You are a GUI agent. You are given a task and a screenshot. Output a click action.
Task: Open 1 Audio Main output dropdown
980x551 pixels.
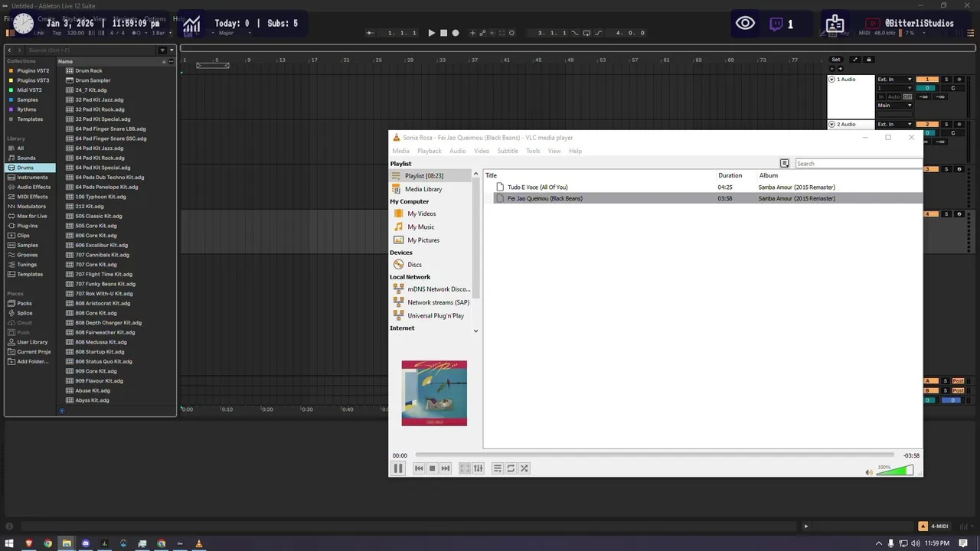(x=895, y=106)
